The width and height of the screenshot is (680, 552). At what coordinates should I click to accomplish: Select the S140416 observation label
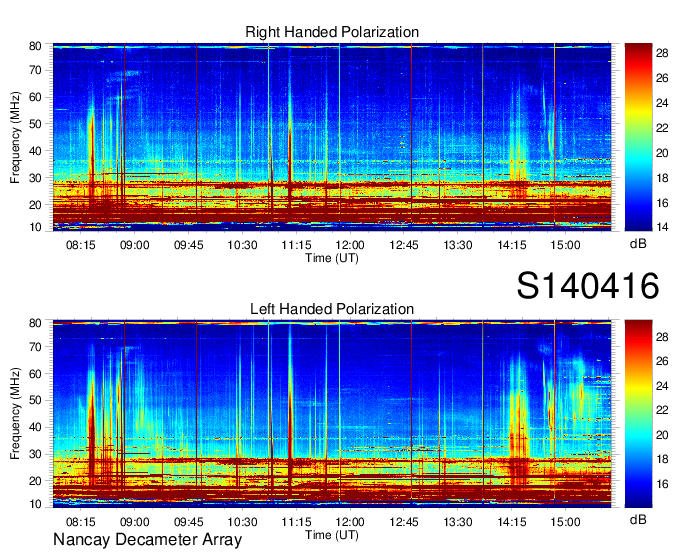(x=588, y=286)
